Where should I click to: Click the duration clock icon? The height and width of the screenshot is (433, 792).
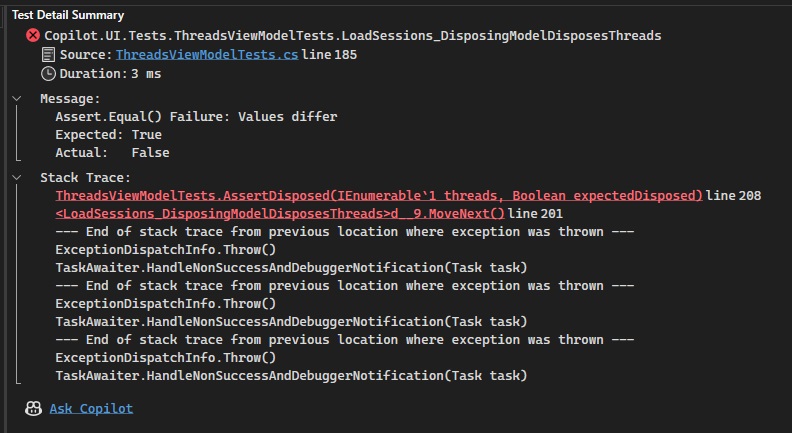pos(48,74)
